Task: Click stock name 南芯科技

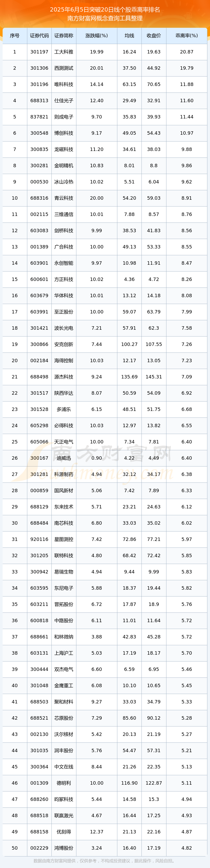Action: point(64,523)
